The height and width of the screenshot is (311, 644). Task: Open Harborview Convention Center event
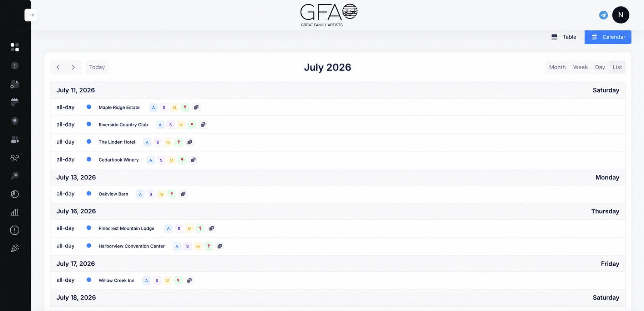pyautogui.click(x=131, y=246)
